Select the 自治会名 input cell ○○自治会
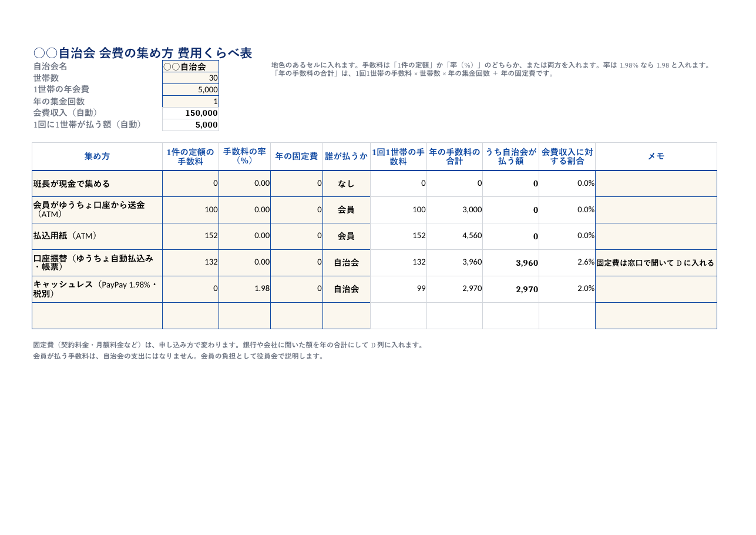 pos(190,66)
